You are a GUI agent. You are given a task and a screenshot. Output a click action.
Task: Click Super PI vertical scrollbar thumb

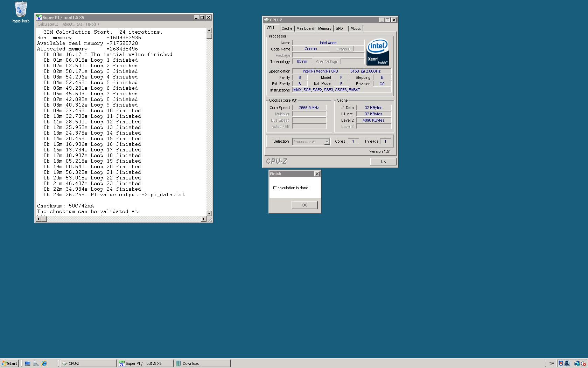(209, 36)
